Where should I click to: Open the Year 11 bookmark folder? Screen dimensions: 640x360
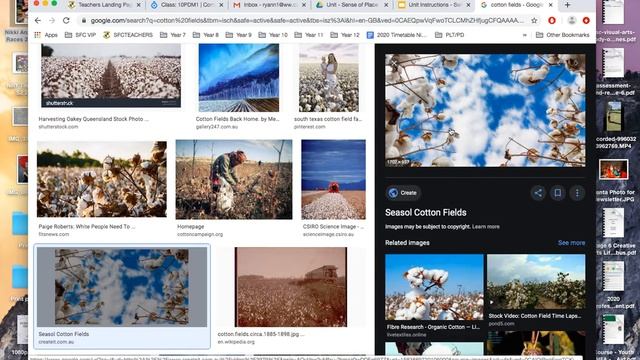tap(309, 35)
